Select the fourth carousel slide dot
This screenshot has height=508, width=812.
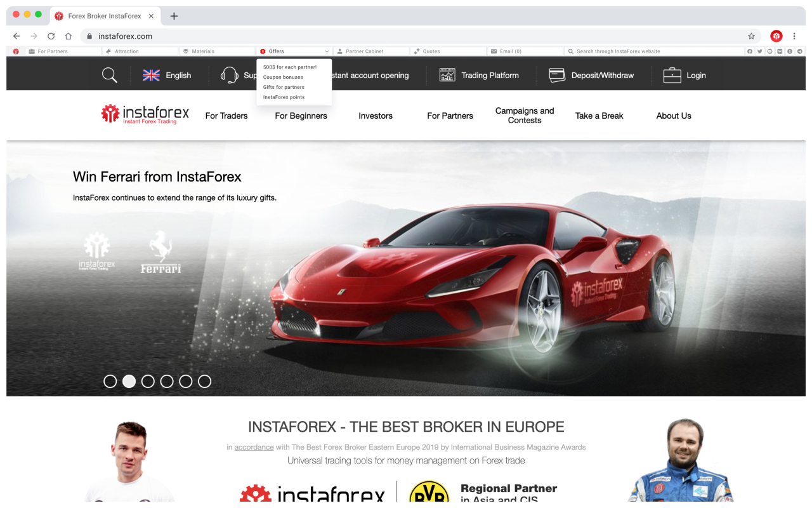pyautogui.click(x=167, y=381)
